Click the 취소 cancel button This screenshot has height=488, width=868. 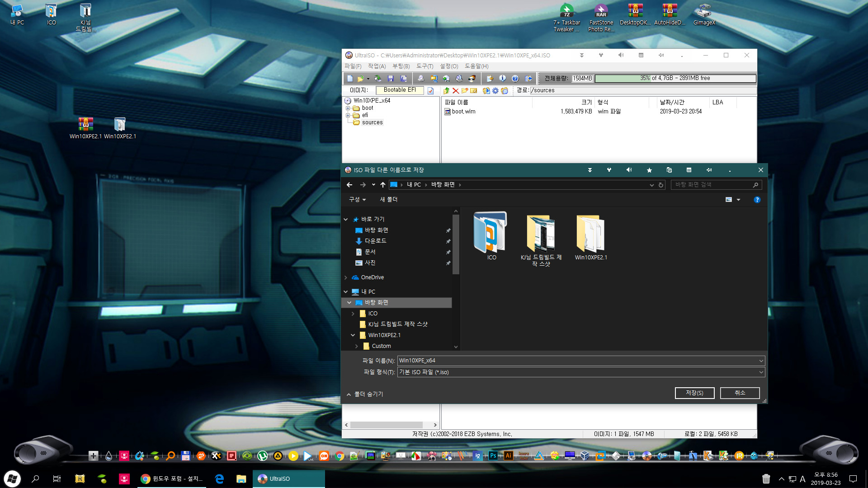click(x=740, y=393)
